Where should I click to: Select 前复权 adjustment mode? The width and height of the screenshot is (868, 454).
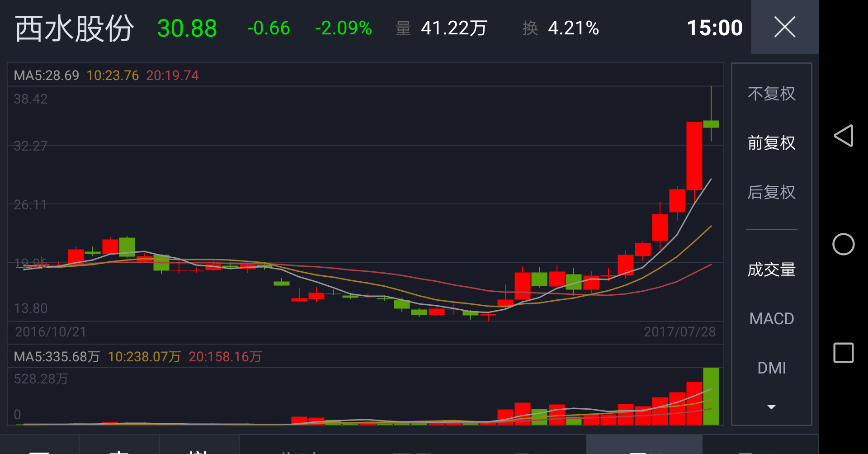pos(771,143)
